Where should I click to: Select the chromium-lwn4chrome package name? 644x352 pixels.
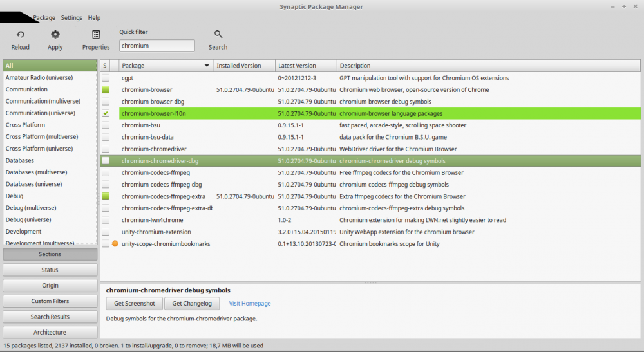[153, 220]
